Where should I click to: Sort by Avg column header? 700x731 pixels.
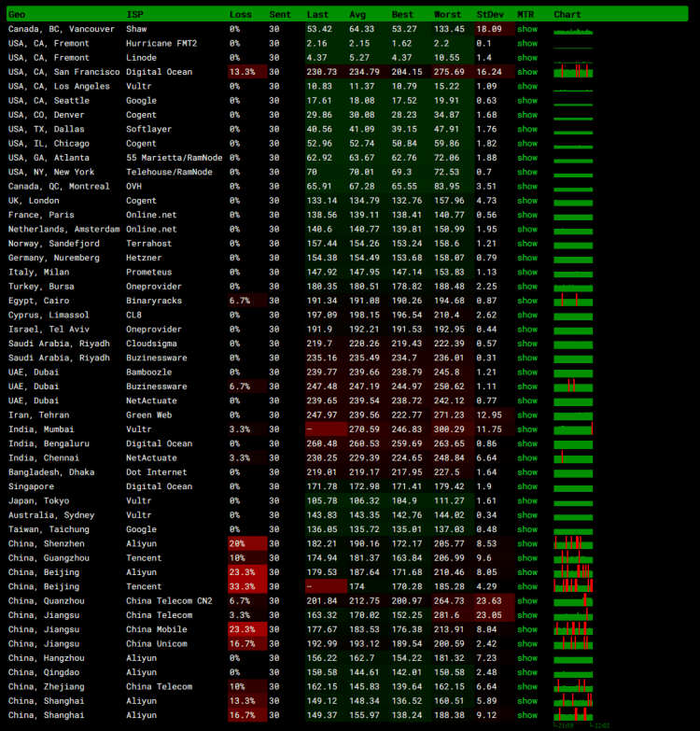coord(357,14)
